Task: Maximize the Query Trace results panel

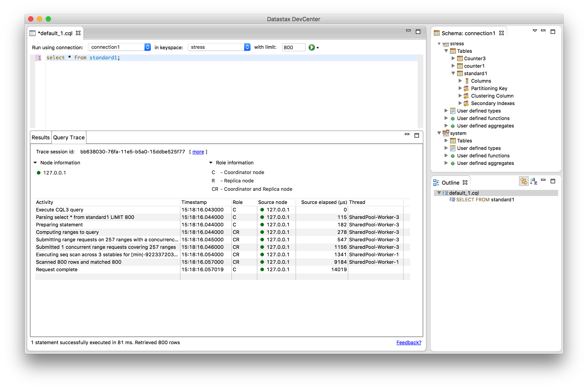Action: point(417,135)
